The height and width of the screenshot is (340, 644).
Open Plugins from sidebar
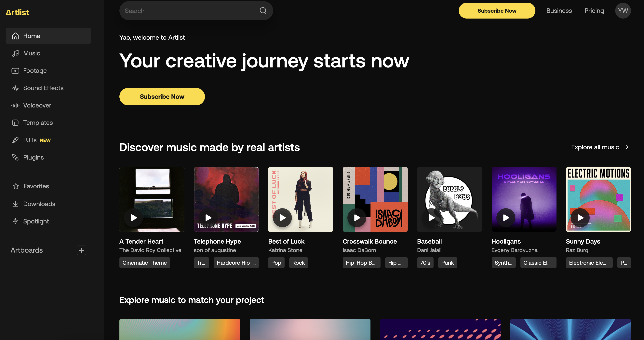pos(33,157)
